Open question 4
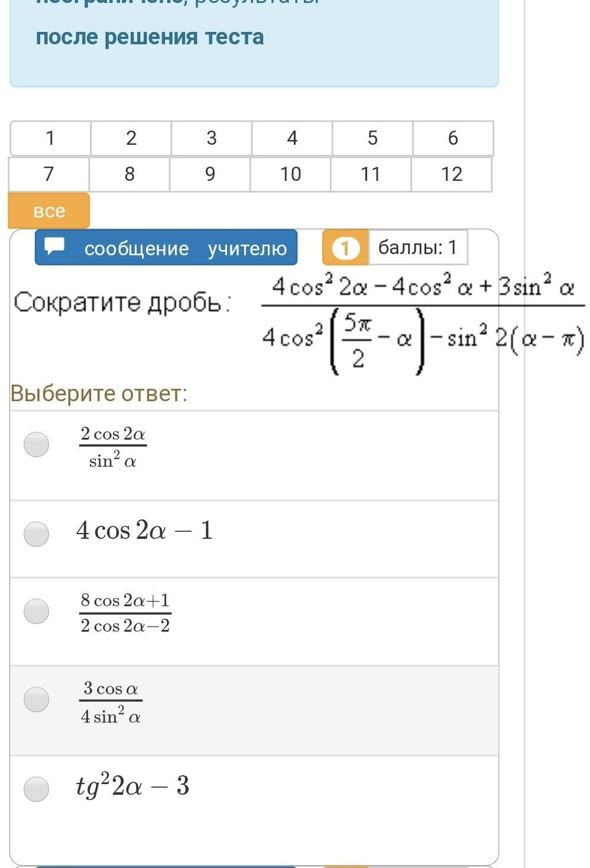 (292, 138)
